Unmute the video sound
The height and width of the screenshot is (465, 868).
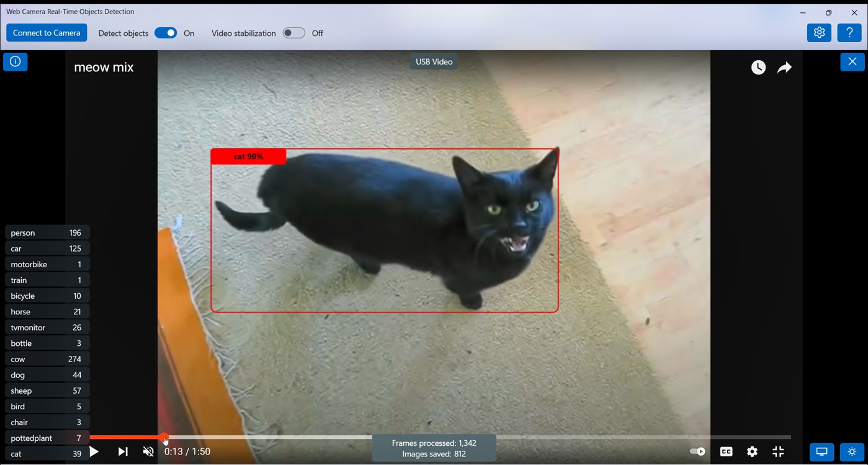click(x=148, y=452)
